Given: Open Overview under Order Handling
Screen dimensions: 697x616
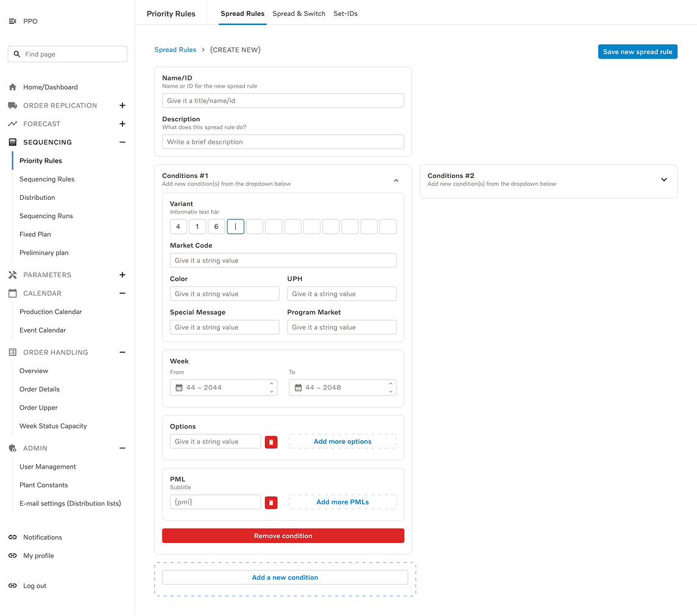Looking at the screenshot, I should point(34,371).
